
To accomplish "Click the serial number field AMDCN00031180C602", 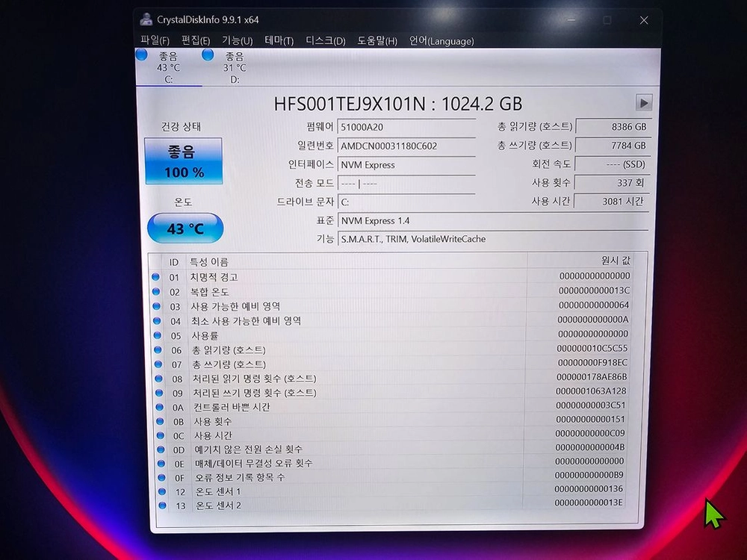I will pos(406,146).
